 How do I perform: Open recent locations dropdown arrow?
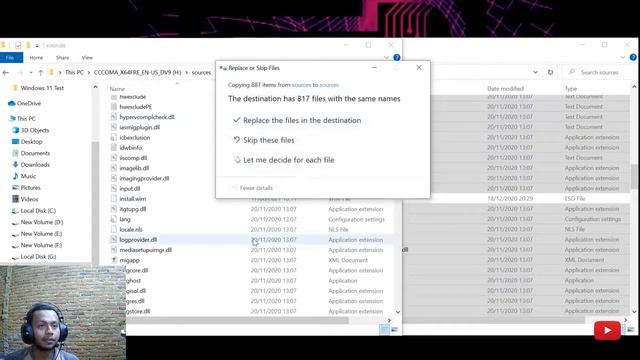point(31,72)
